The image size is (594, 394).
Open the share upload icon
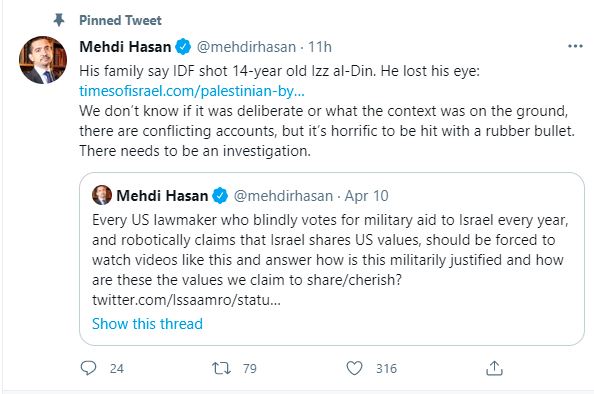(494, 368)
